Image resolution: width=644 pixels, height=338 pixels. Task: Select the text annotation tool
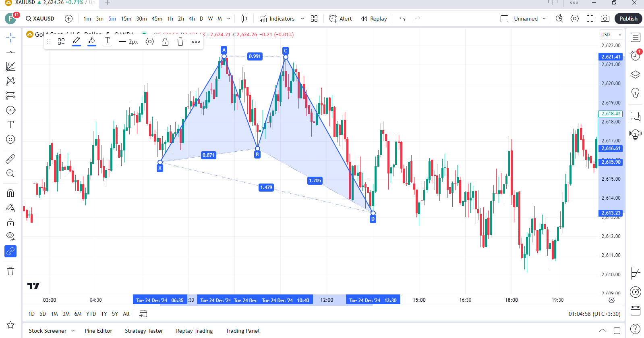coord(10,125)
